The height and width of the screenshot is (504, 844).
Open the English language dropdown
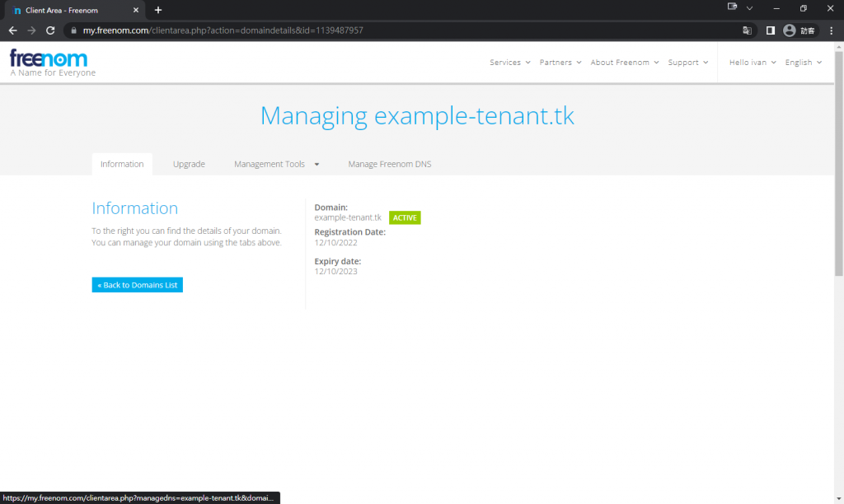[x=803, y=63]
